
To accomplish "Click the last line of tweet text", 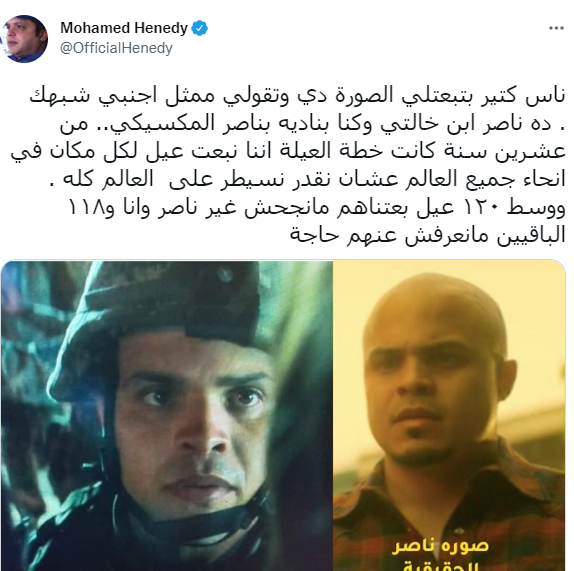I will point(428,236).
